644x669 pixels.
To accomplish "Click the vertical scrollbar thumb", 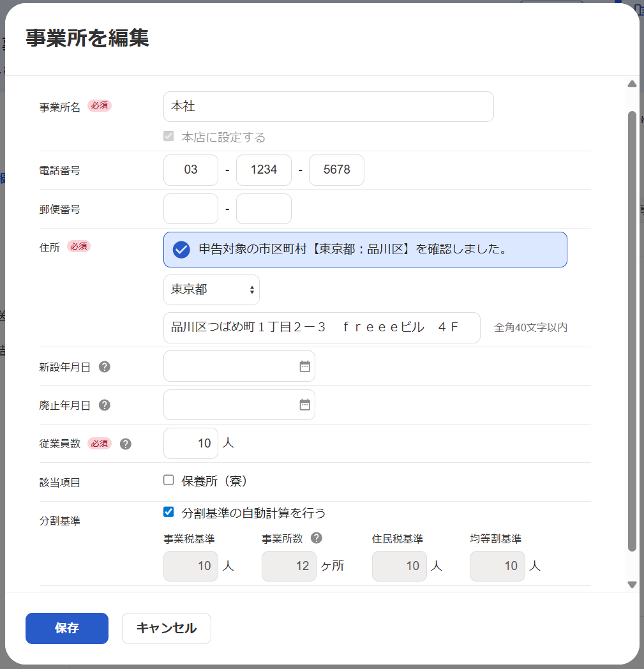I will [632, 331].
